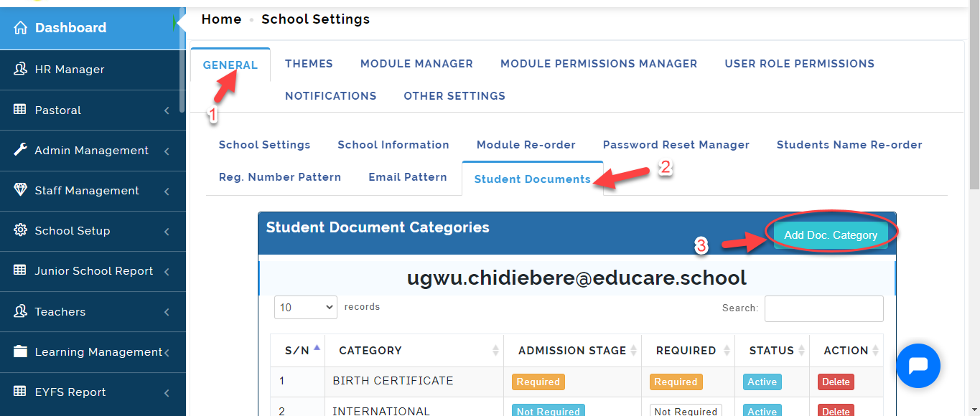This screenshot has width=980, height=416.
Task: Expand the EYFS Report menu chevron
Action: point(167,393)
